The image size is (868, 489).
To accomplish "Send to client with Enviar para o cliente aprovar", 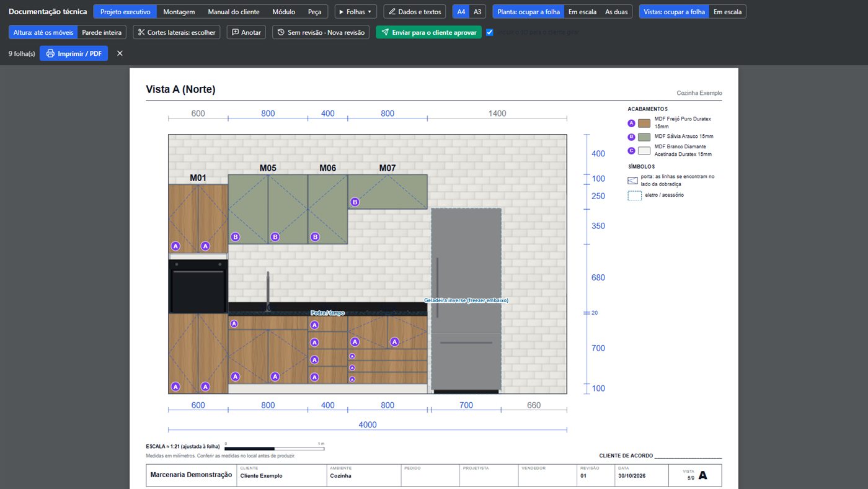I will point(428,32).
